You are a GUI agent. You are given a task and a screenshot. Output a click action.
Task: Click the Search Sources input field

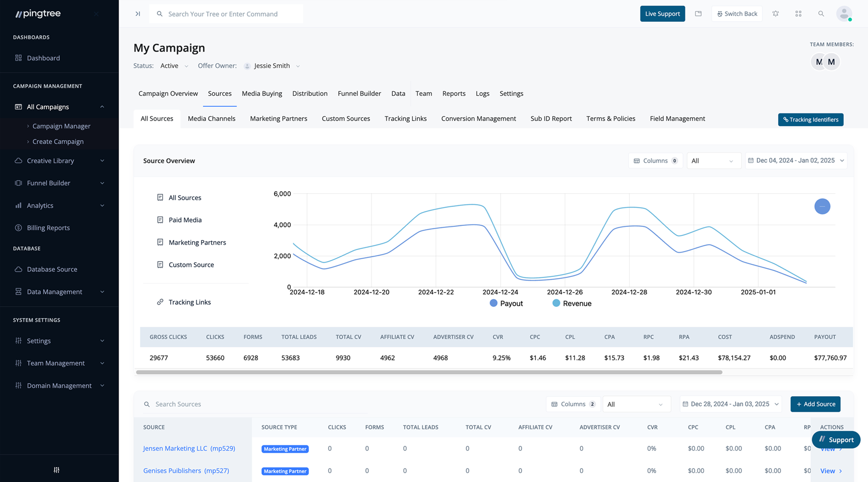258,404
